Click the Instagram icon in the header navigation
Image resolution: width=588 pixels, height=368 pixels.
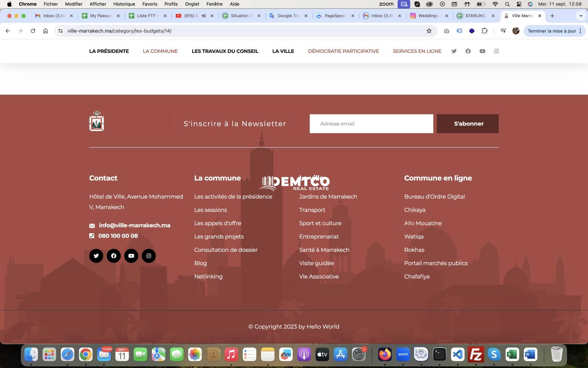tap(496, 51)
